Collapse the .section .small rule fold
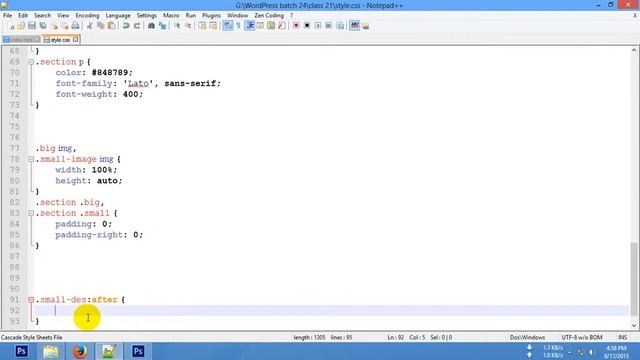640x360 pixels. 31,213
